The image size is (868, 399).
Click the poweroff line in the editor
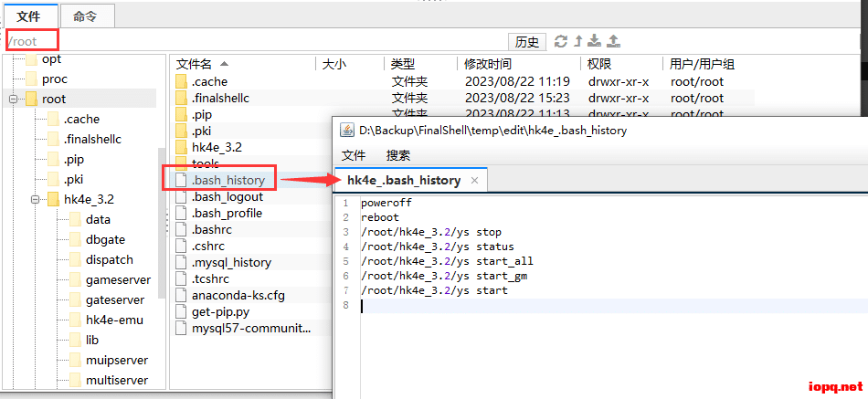(x=386, y=203)
